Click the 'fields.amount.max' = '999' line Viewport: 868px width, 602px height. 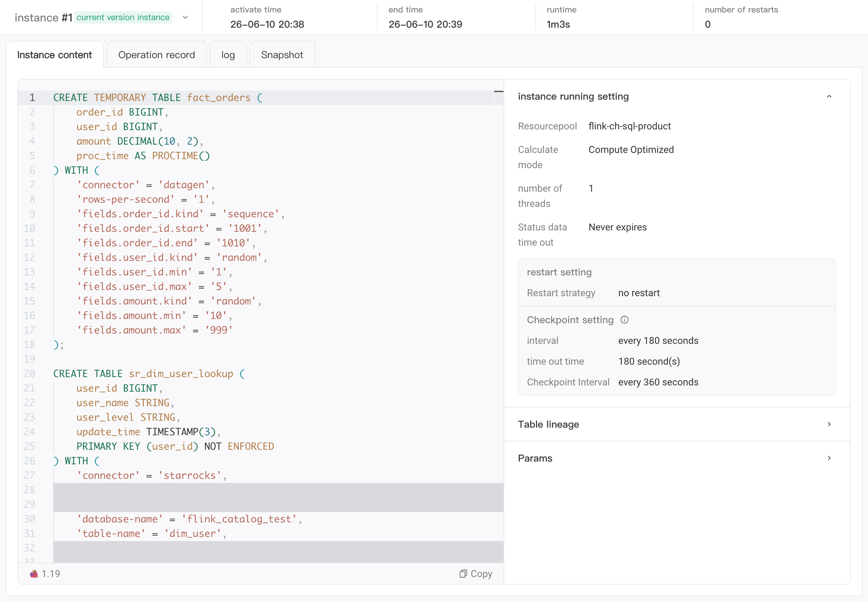154,330
